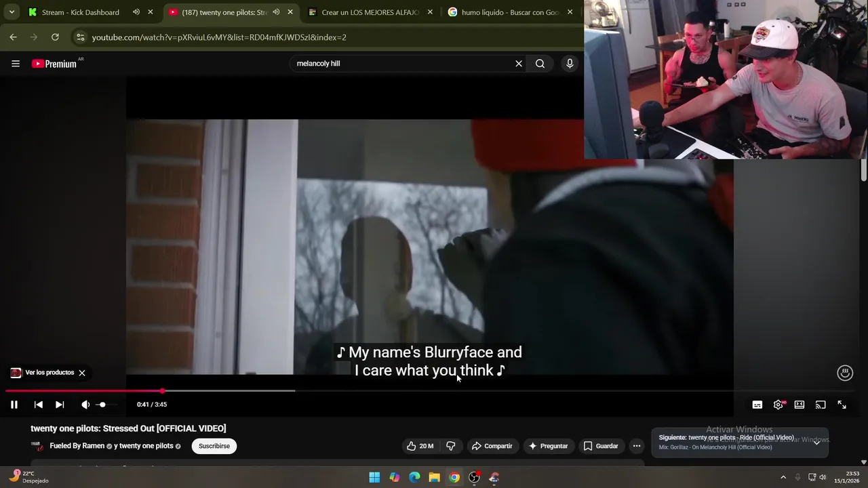Mute the video volume icon

point(85,405)
